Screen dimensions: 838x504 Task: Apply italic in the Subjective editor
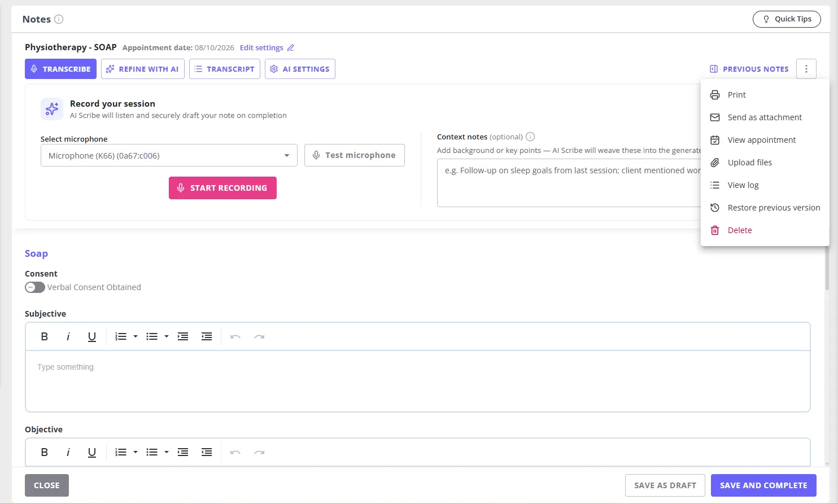tap(68, 337)
